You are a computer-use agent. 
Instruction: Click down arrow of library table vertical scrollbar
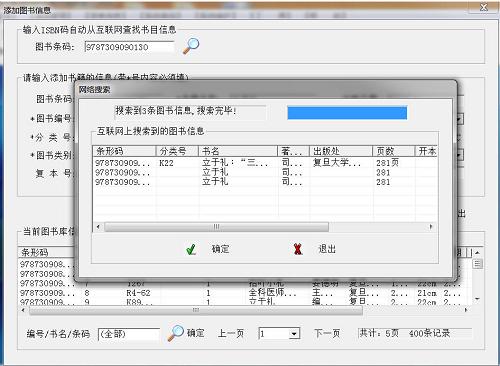pos(477,299)
